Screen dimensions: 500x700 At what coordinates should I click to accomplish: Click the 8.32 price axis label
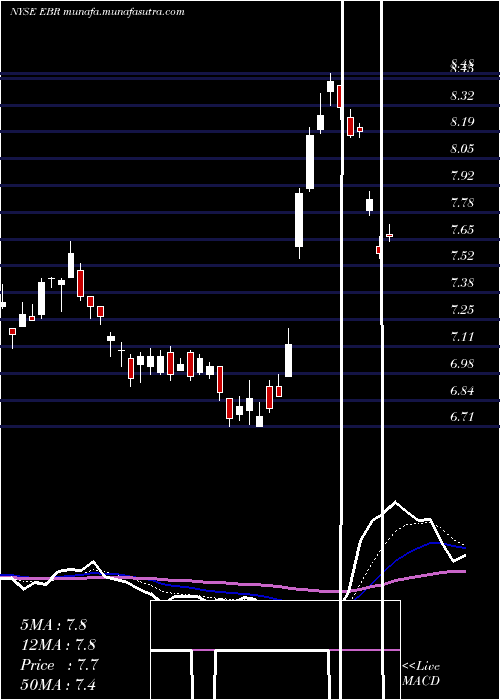[462, 96]
